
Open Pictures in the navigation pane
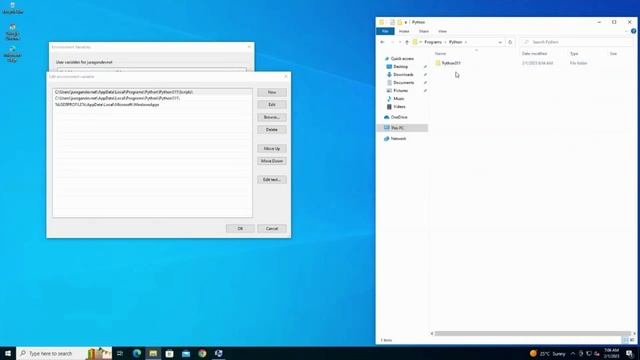398,91
